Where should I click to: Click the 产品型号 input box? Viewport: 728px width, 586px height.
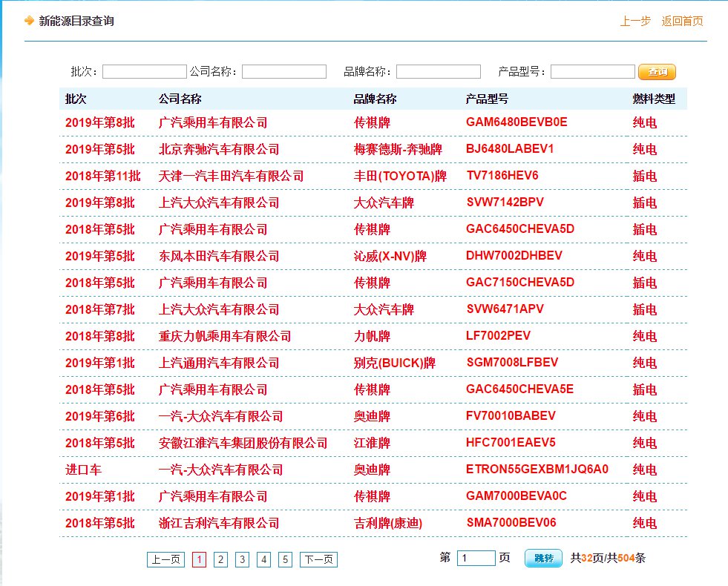point(592,72)
